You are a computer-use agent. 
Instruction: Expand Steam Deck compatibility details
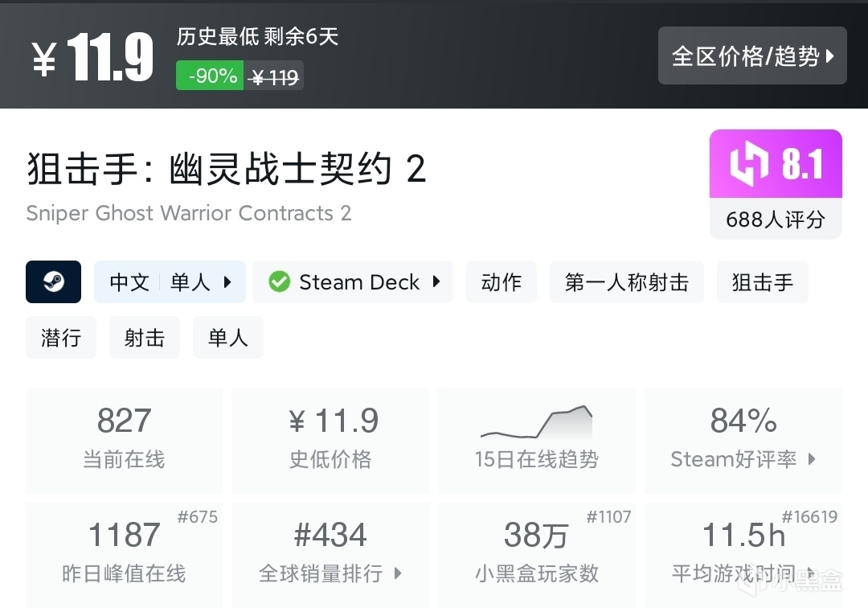pos(436,282)
